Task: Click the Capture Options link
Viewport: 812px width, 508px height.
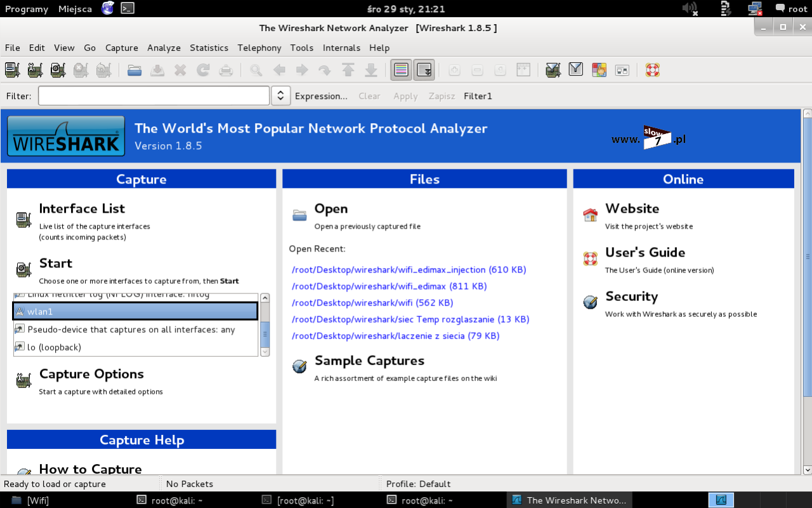Action: (91, 374)
